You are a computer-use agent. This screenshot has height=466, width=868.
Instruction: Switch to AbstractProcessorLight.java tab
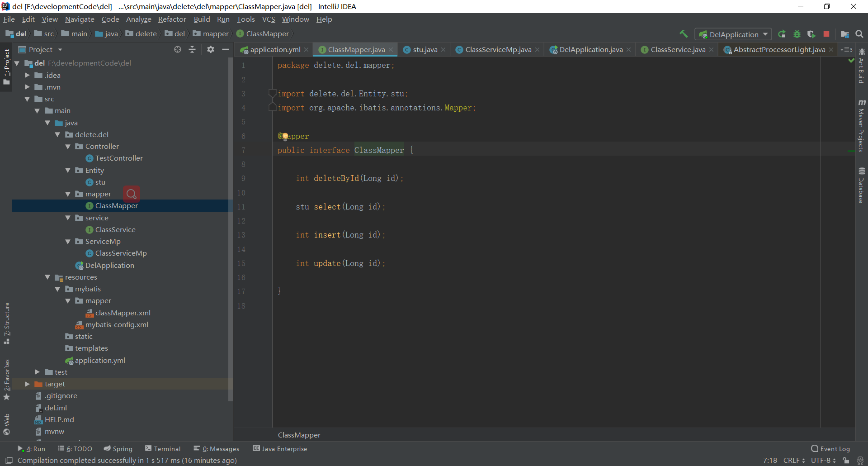[778, 49]
